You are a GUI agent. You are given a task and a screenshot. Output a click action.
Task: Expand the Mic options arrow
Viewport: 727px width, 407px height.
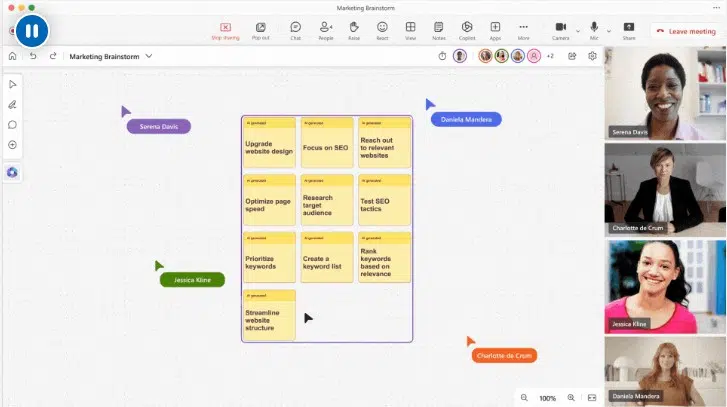click(x=609, y=31)
